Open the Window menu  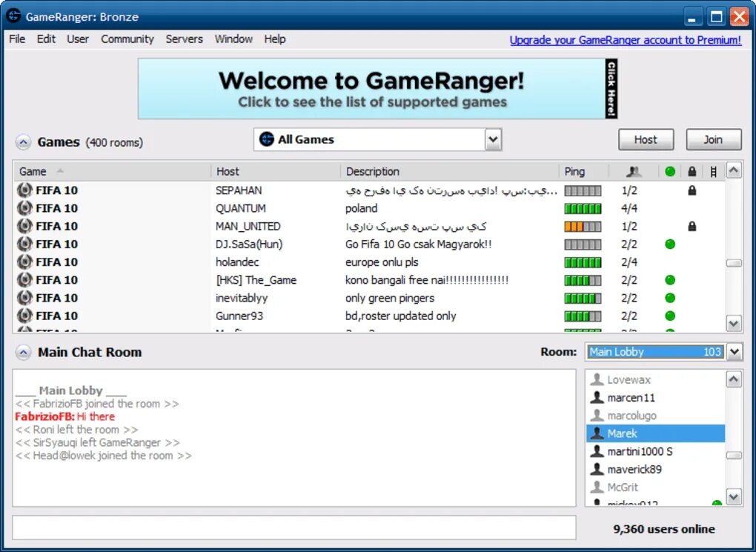coord(233,39)
